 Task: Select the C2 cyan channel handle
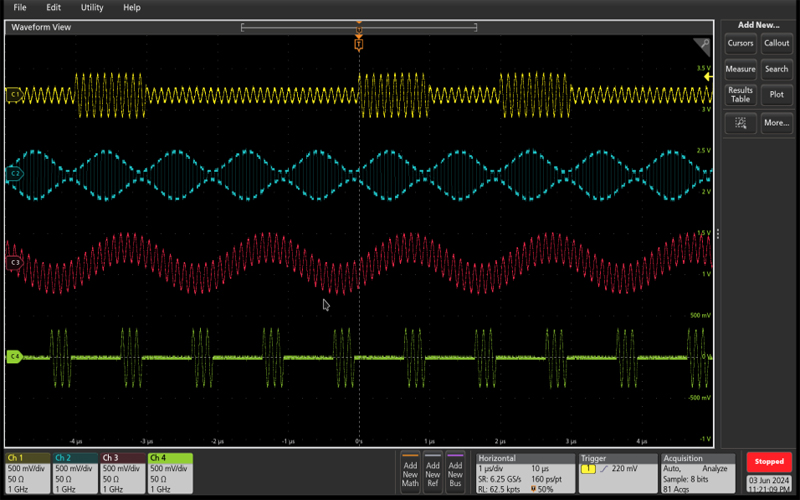coord(14,174)
